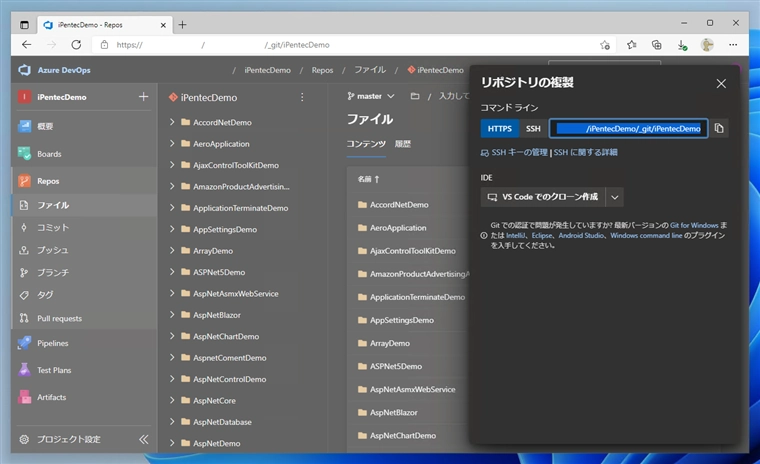Close the repository clone panel
The height and width of the screenshot is (464, 760).
[721, 84]
